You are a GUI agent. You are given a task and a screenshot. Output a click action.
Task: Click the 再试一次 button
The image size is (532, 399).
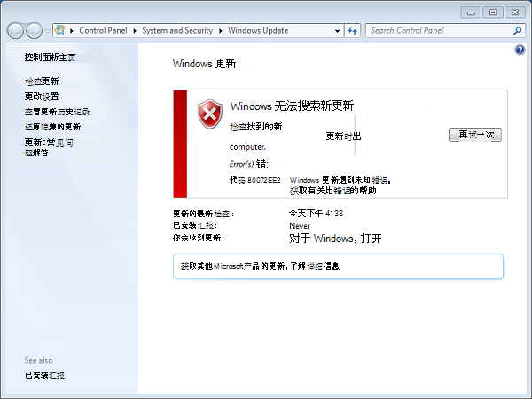click(x=475, y=135)
